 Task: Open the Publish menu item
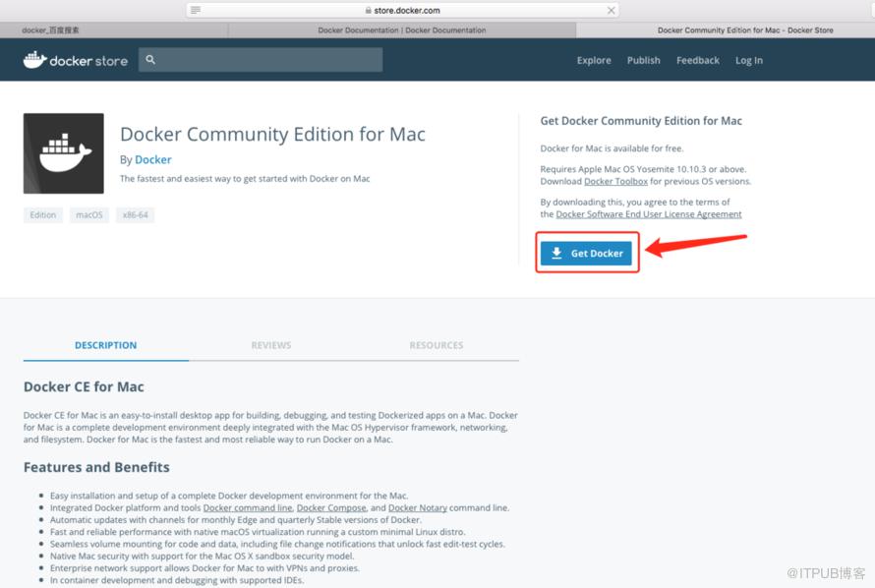(x=643, y=60)
